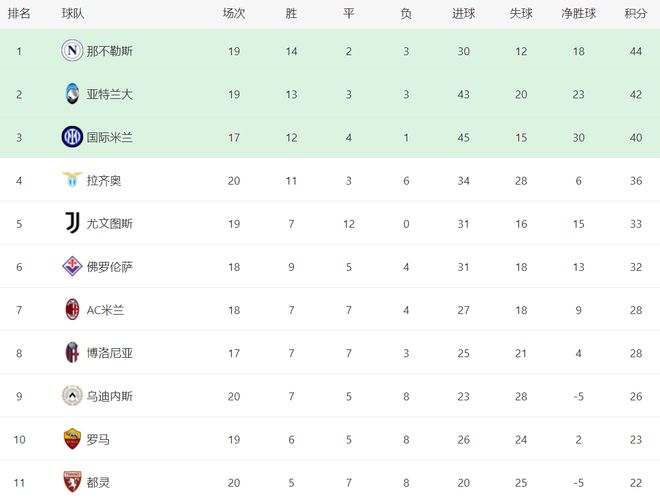Click the 场次 matches played header
The image size is (660, 501).
pyautogui.click(x=234, y=14)
